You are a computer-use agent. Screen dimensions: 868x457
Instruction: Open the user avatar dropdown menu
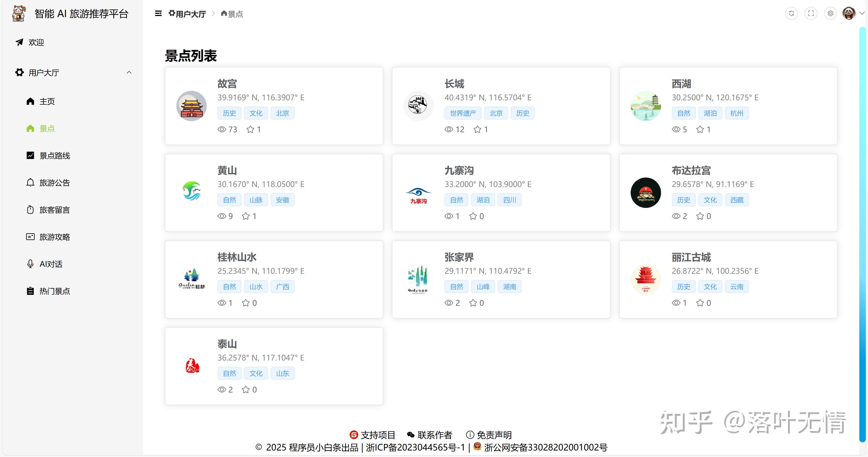[x=849, y=13]
